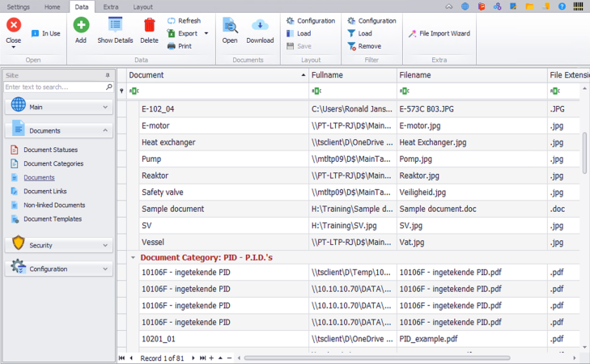Open Document Templates in the sidebar
The image size is (590, 364).
53,219
